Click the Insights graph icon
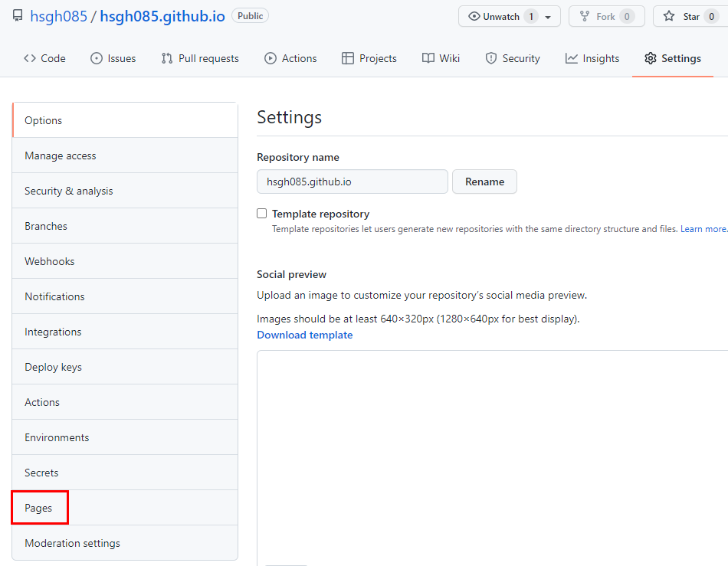The height and width of the screenshot is (566, 728). [572, 58]
